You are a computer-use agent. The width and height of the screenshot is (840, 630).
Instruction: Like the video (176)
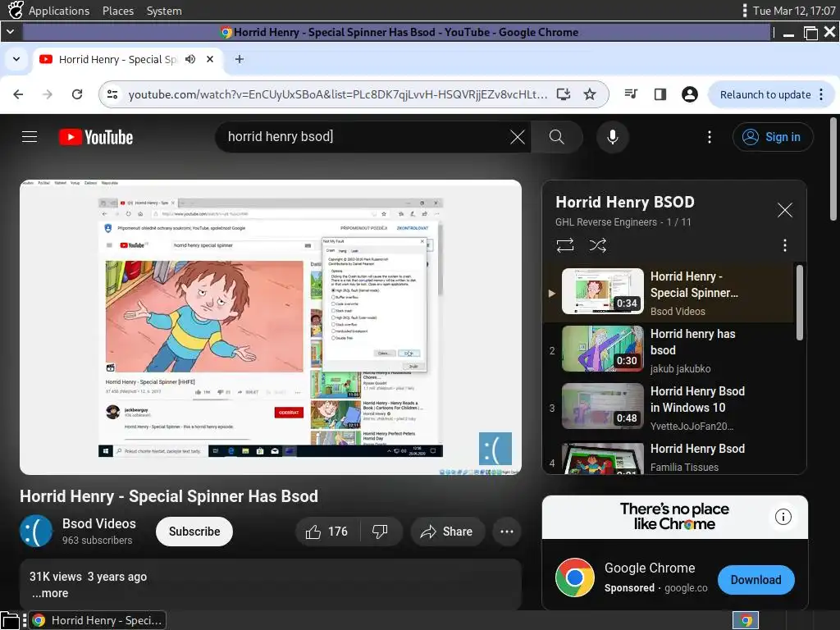(326, 532)
